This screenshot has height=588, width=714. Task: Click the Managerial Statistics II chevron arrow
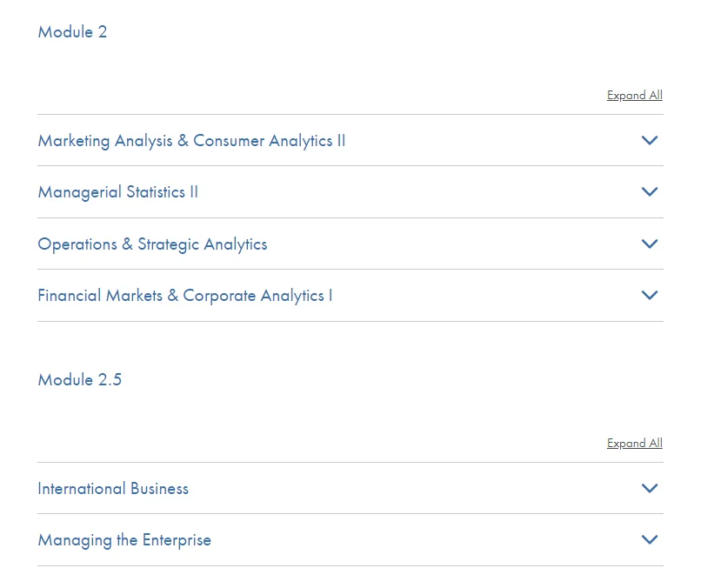(x=649, y=191)
